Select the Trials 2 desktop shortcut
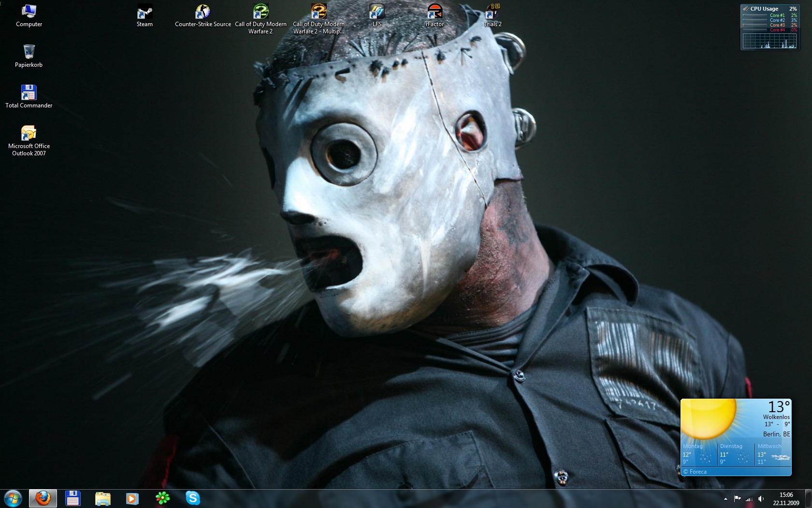 pyautogui.click(x=493, y=15)
